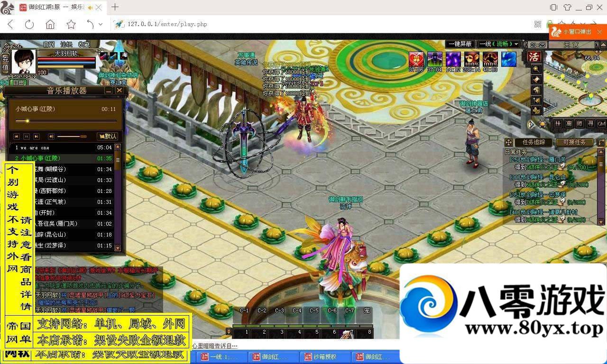This screenshot has width=607, height=364.
Task: Click the 挂 auto-hang button
Action: pyautogui.click(x=558, y=124)
